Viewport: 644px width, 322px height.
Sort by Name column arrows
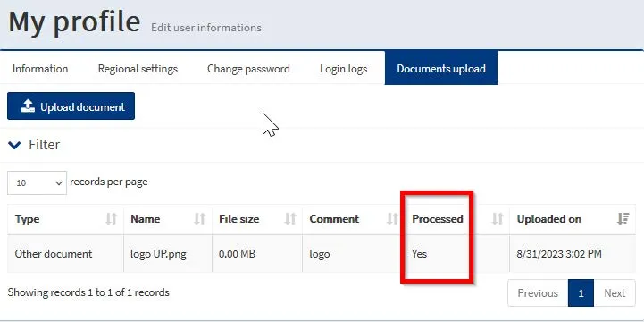(x=199, y=219)
